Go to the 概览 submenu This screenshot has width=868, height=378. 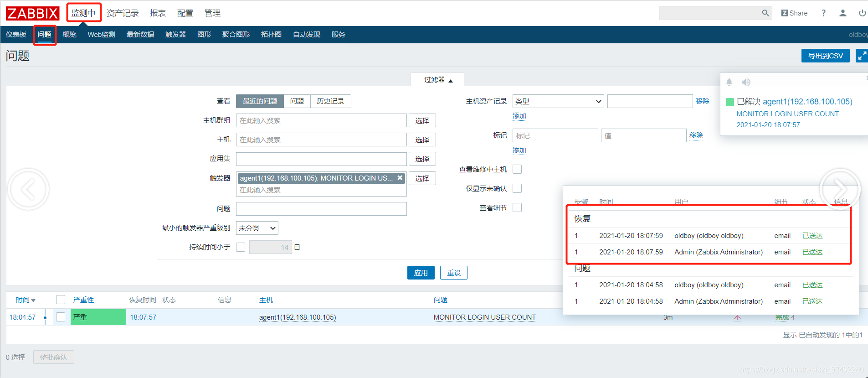[x=69, y=35]
